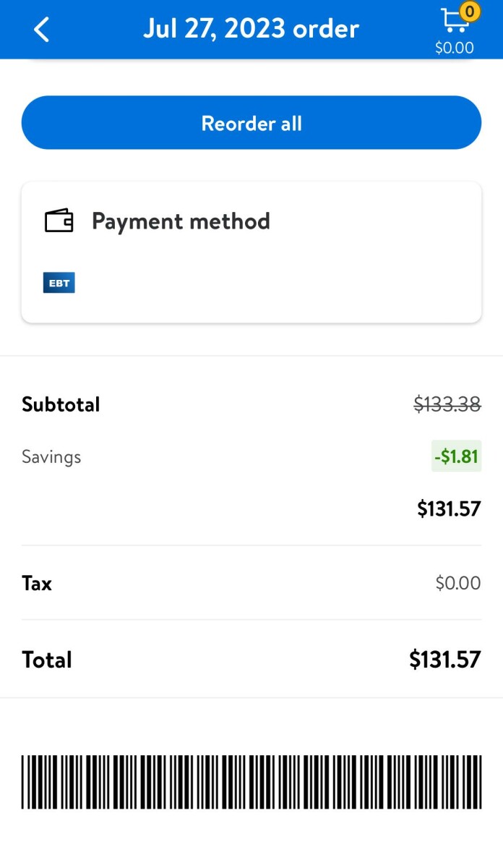Screen dimensions: 503x868
Task: Tap the Payment method card area
Action: (252, 252)
